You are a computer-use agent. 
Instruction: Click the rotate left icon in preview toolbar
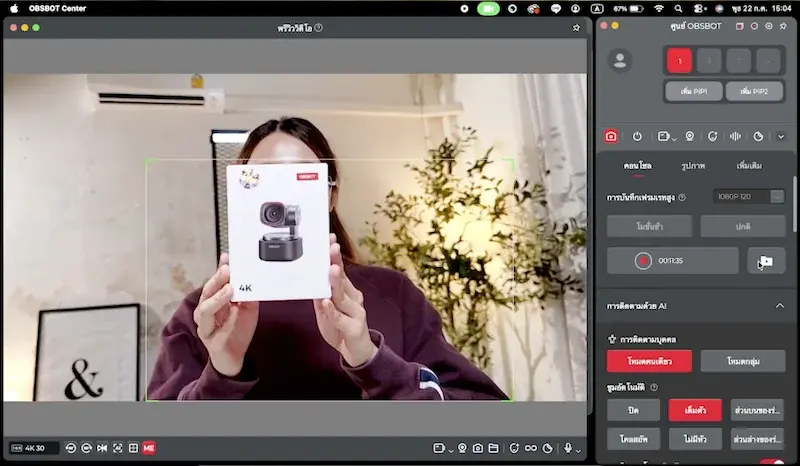click(71, 448)
